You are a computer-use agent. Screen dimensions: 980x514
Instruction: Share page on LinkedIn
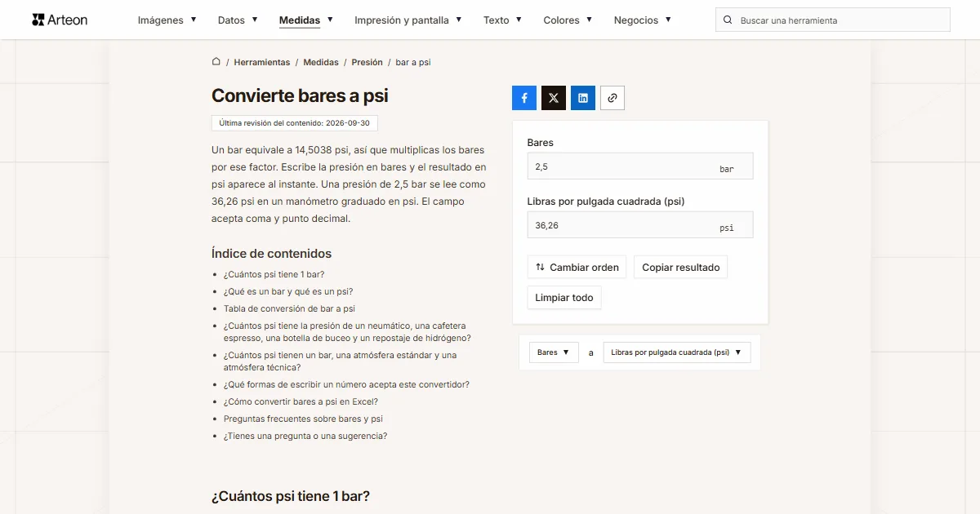click(x=583, y=98)
